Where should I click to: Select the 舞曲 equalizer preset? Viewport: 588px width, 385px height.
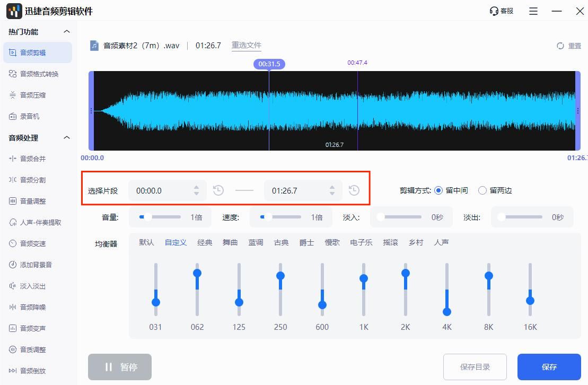click(230, 242)
